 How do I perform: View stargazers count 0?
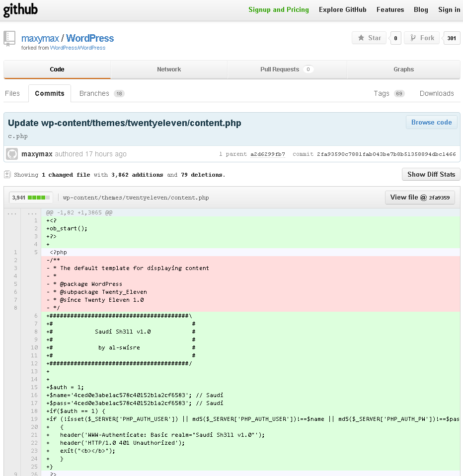(395, 38)
